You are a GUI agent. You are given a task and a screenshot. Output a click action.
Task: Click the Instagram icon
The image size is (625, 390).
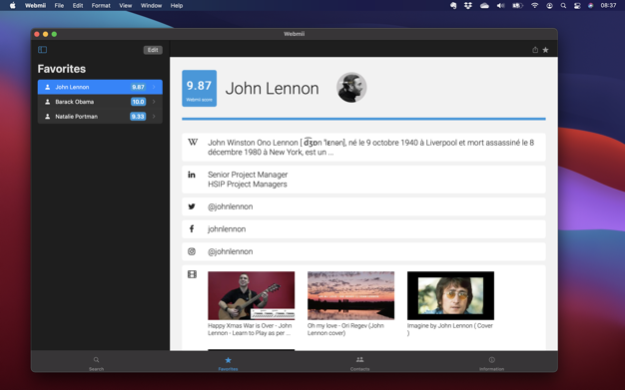(x=192, y=252)
